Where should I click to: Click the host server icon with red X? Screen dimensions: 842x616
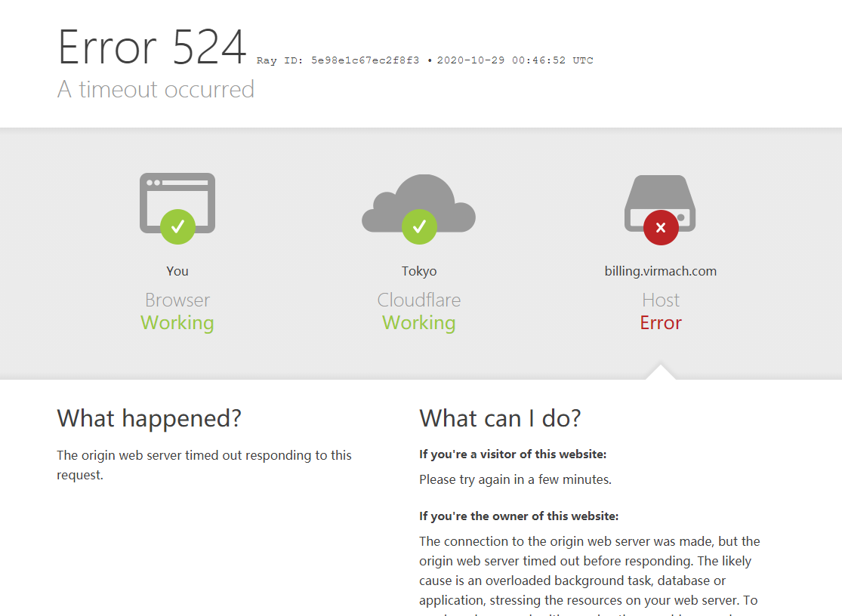click(660, 210)
